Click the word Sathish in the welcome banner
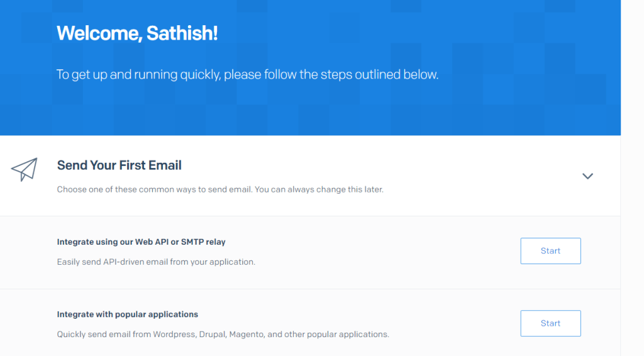644x356 pixels. pyautogui.click(x=181, y=33)
